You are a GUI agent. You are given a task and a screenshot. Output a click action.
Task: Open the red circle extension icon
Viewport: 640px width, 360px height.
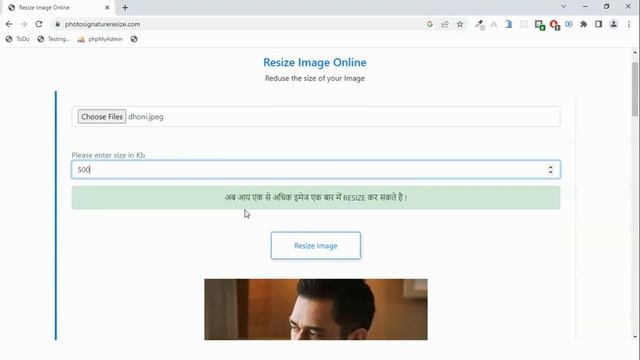point(554,25)
